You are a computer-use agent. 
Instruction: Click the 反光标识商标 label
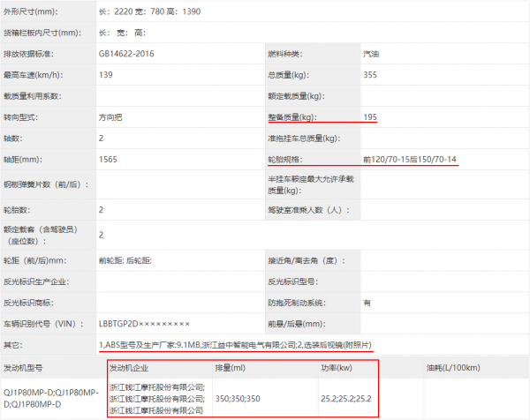28,303
